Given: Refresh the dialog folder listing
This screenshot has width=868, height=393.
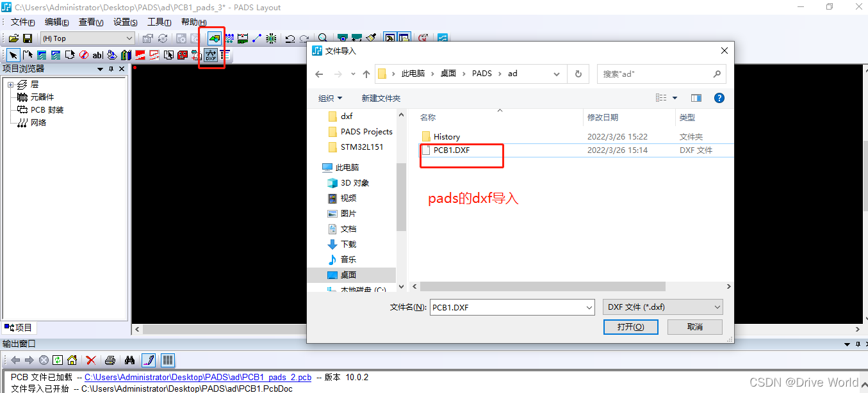Looking at the screenshot, I should click(578, 74).
